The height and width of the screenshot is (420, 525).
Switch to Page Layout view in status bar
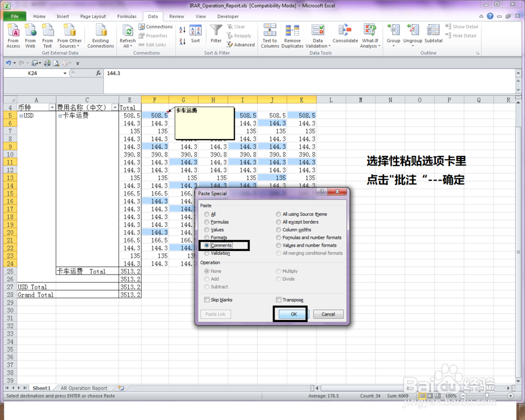click(x=429, y=396)
